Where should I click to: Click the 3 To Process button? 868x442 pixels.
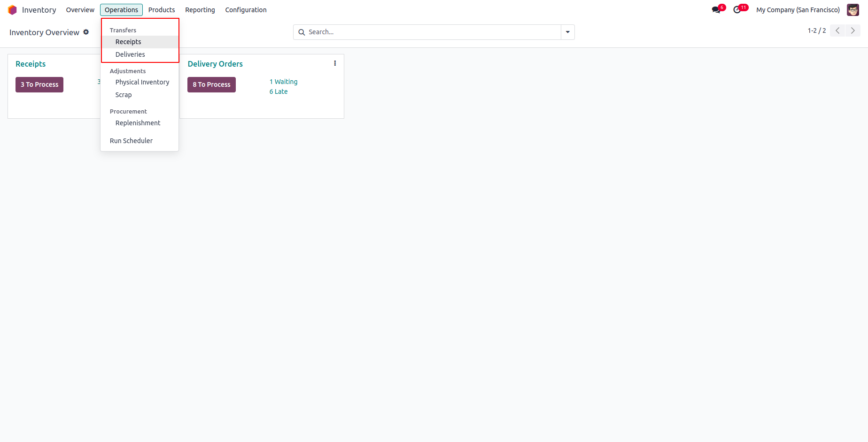[39, 84]
